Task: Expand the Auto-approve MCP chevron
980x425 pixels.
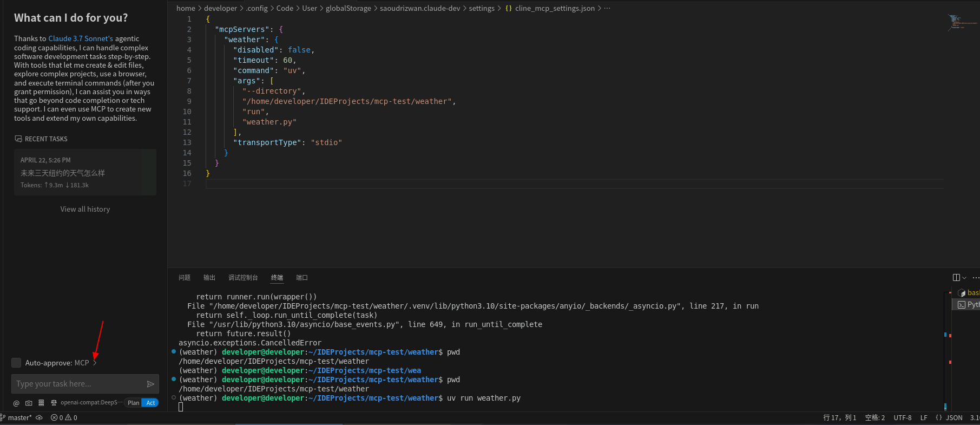Action: pyautogui.click(x=95, y=363)
